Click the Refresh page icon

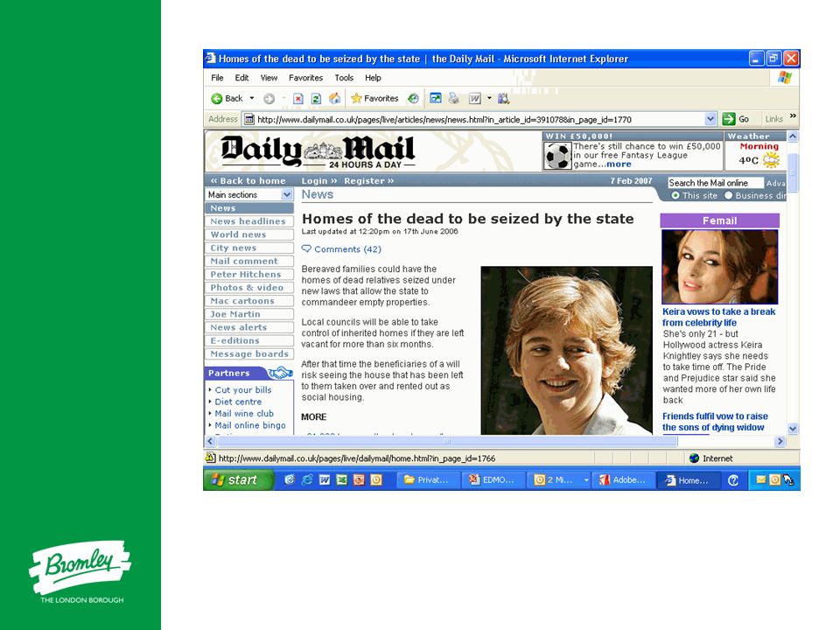pos(316,99)
